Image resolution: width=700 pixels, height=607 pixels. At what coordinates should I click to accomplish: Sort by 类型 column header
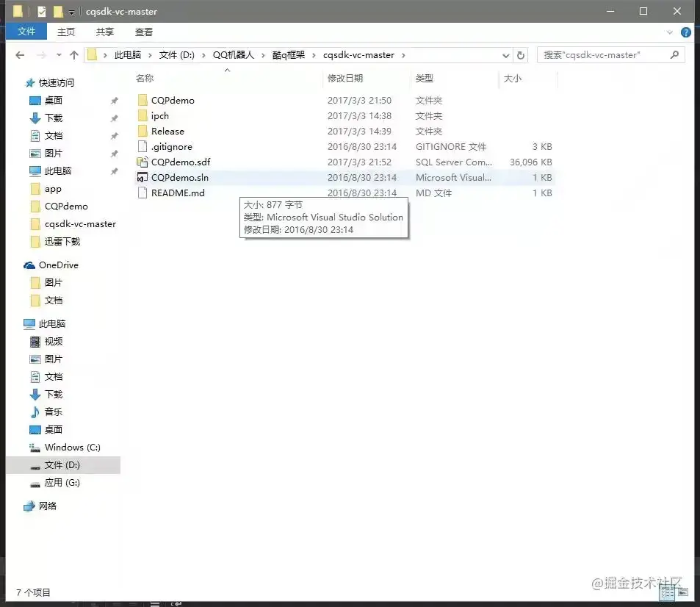424,79
